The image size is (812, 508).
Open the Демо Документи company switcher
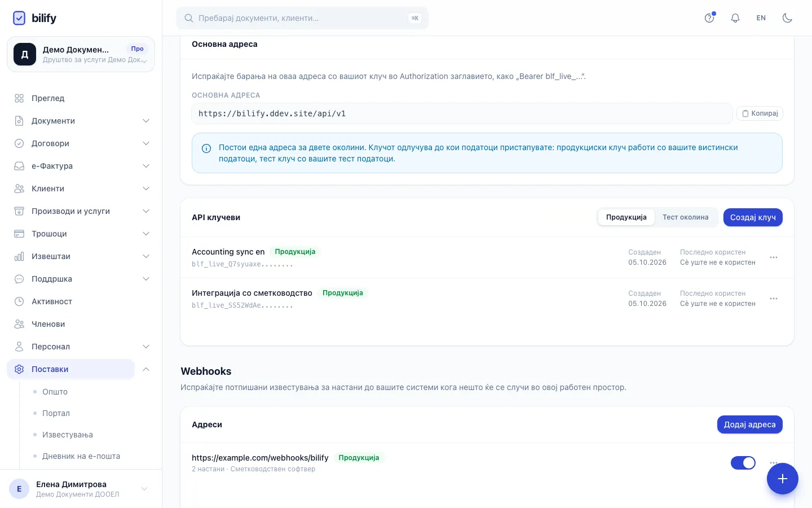(81, 54)
